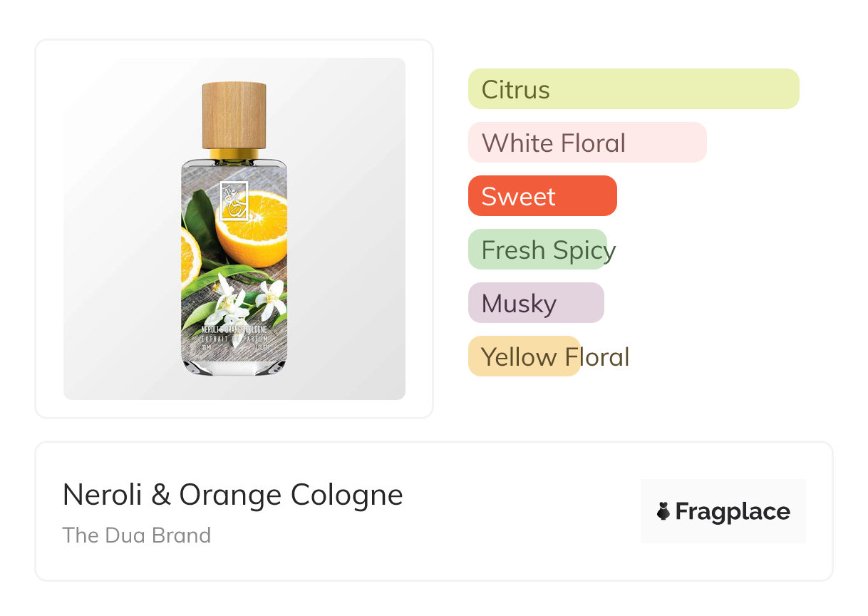Screen dimensions: 868x616
Task: Click the red Sweet accord bar
Action: click(542, 196)
